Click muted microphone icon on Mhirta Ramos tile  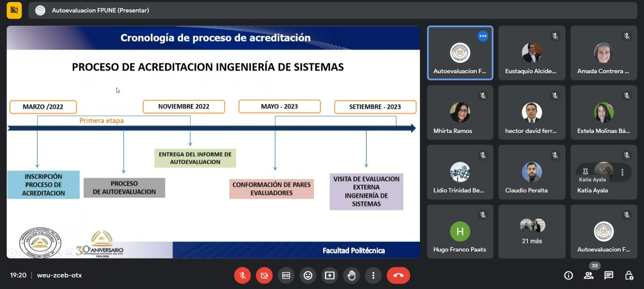click(483, 96)
